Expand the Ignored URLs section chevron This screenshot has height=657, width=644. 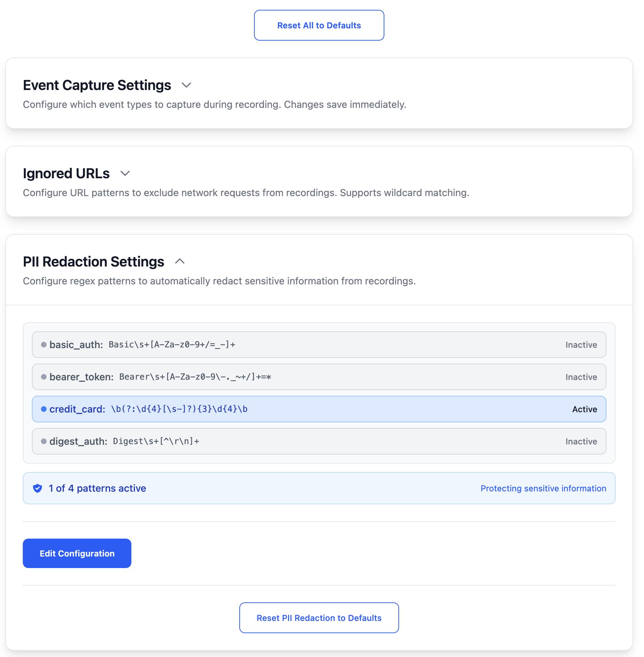point(125,173)
